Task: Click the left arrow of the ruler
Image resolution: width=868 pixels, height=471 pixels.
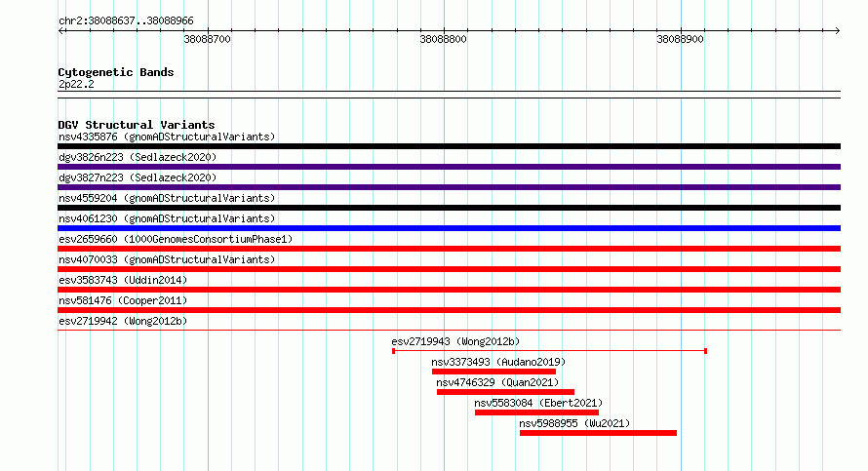Action: tap(60, 31)
